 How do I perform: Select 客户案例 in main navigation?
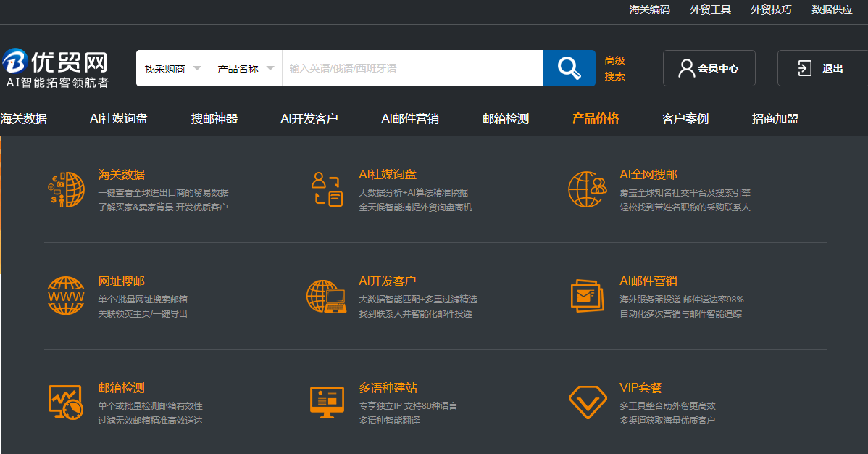coord(685,119)
